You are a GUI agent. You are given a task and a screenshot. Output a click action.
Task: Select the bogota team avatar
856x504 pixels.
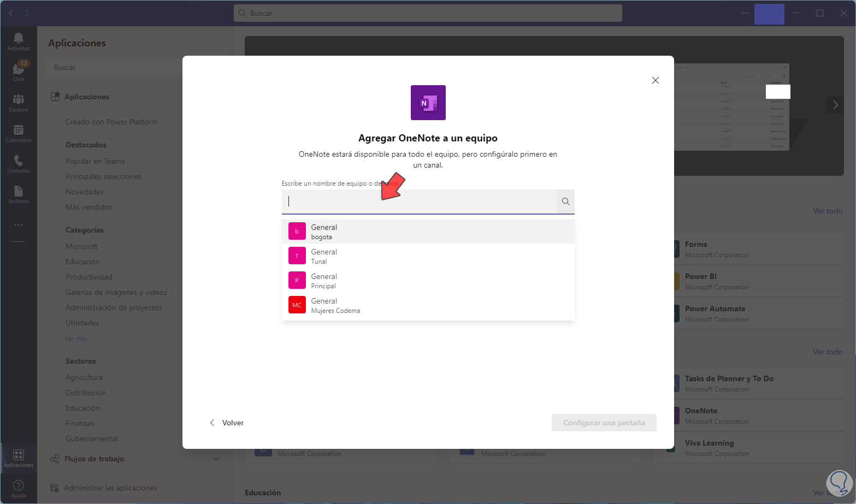click(297, 232)
